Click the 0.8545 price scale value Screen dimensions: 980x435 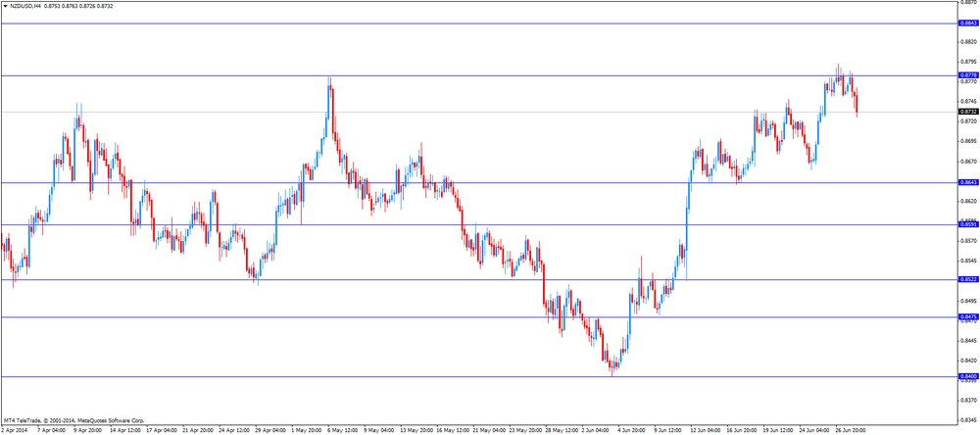click(x=968, y=261)
